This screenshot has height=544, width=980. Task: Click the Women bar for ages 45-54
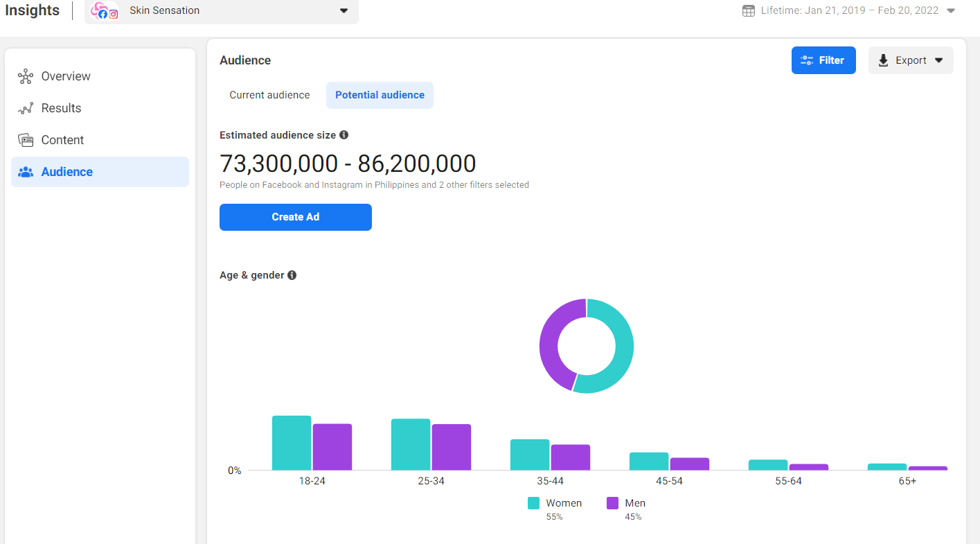click(x=649, y=462)
